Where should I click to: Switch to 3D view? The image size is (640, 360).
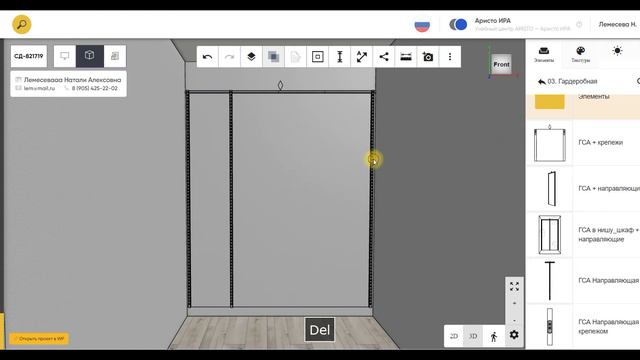[473, 336]
